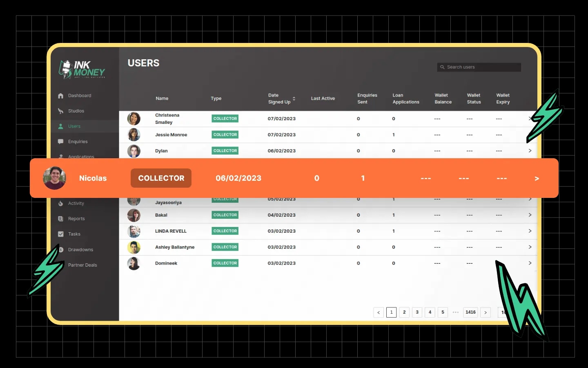The width and height of the screenshot is (588, 368).
Task: Open Enquiries in the sidebar
Action: point(78,141)
